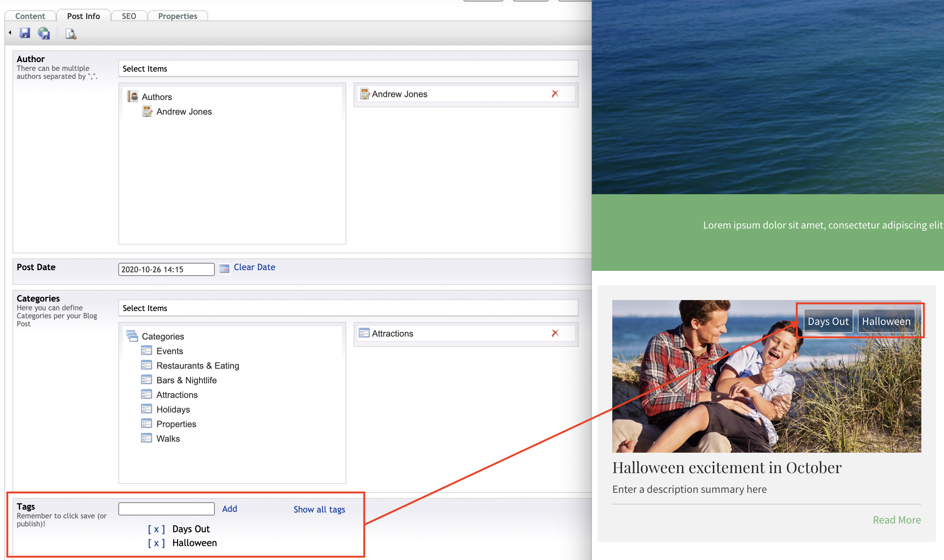This screenshot has width=944, height=560.
Task: Click the Save floppy disk icon
Action: [25, 33]
